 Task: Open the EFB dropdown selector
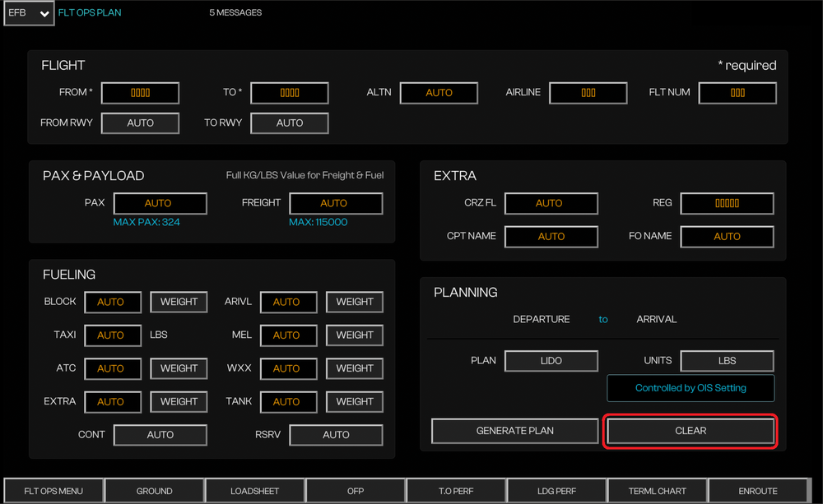click(29, 14)
